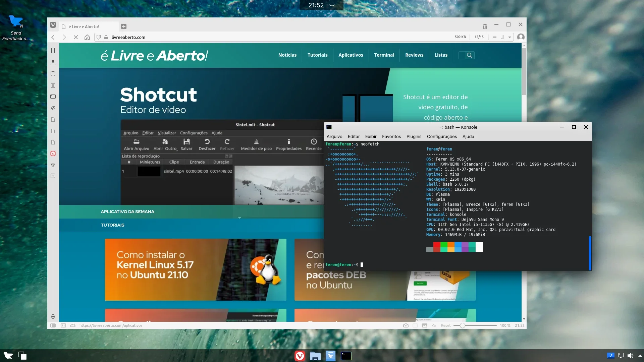Open the Window side panel
The image size is (644, 362).
pyautogui.click(x=53, y=97)
